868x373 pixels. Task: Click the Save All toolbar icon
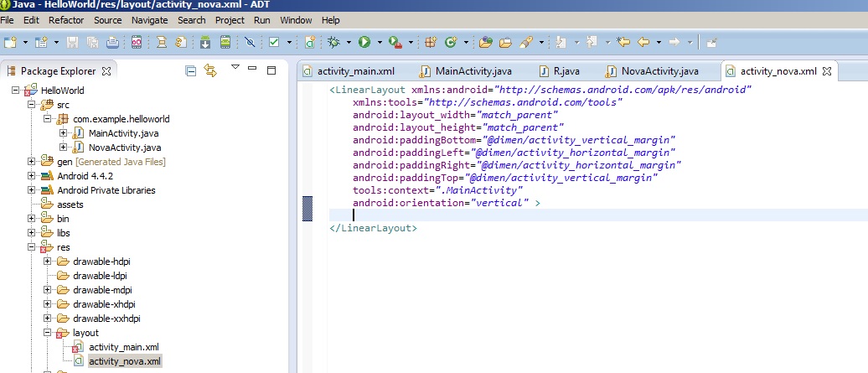click(92, 42)
